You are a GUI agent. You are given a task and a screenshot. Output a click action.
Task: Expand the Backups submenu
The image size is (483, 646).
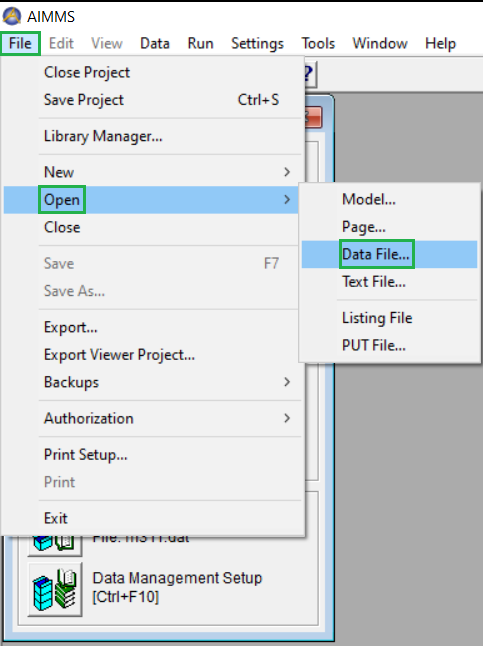[151, 382]
